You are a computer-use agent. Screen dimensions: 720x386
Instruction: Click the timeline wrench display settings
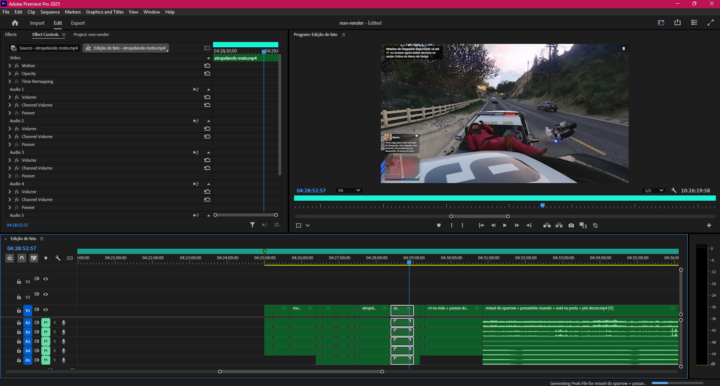point(58,258)
